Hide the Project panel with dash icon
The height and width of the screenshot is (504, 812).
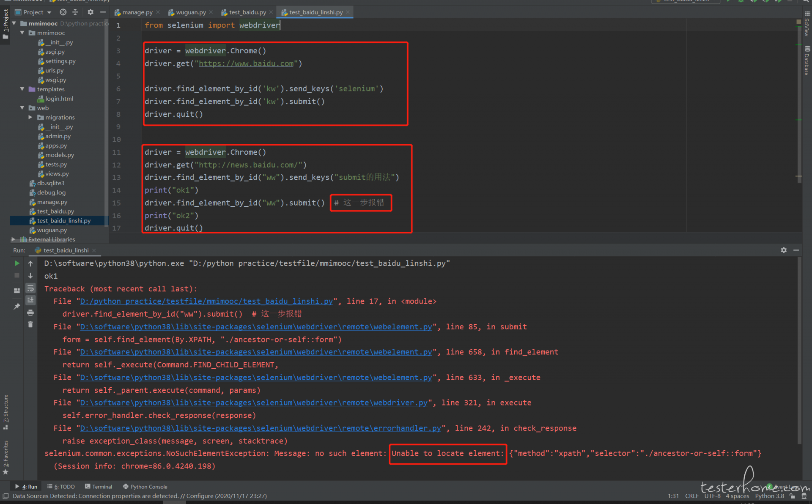[x=103, y=12]
